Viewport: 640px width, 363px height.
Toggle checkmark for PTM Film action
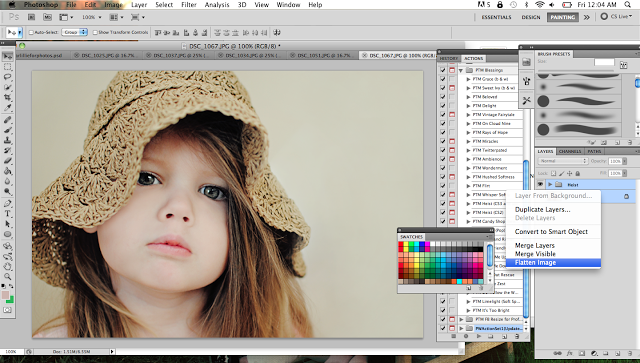pos(443,186)
